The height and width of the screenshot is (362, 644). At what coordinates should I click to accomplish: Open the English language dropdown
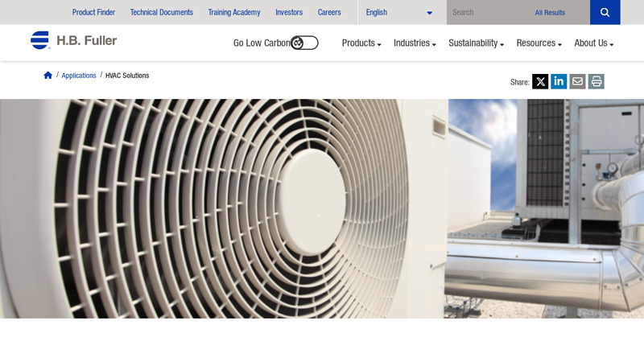[x=398, y=12]
